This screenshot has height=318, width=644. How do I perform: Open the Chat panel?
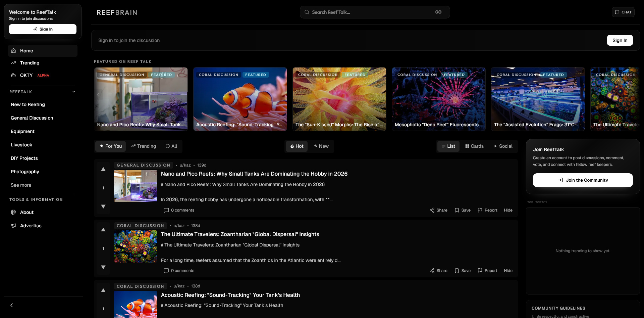point(623,12)
